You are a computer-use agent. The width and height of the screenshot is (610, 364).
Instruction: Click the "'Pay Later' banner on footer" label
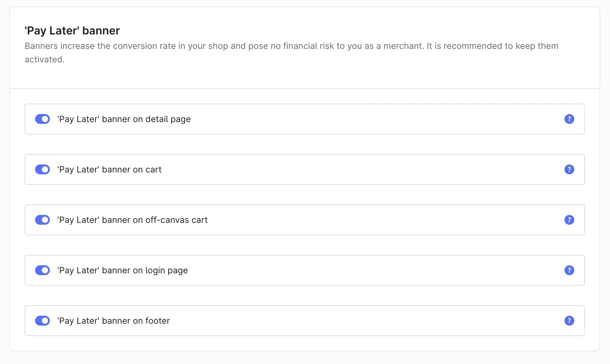click(113, 321)
